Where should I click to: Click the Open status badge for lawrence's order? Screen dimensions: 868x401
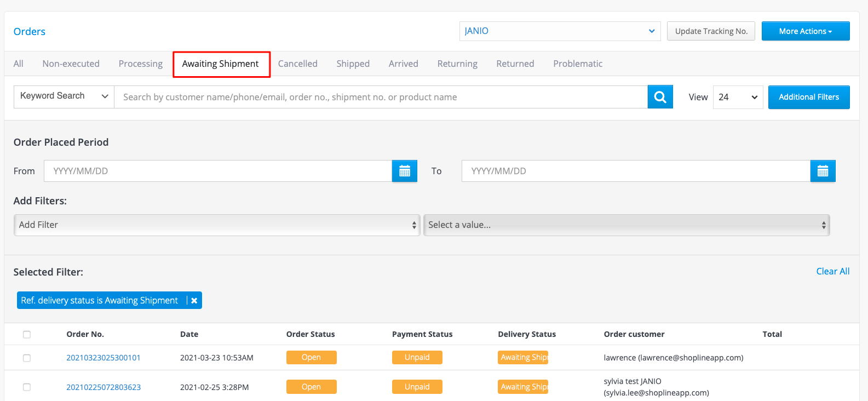tap(311, 357)
